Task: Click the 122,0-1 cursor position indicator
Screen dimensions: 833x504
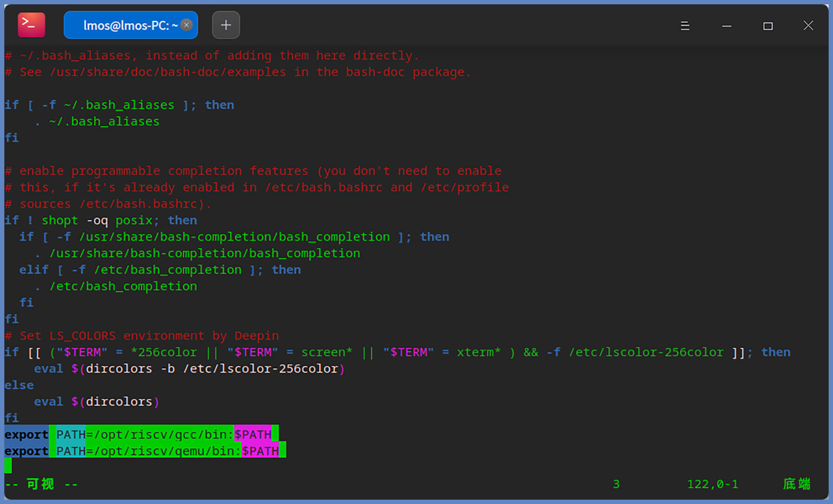Action: tap(712, 484)
